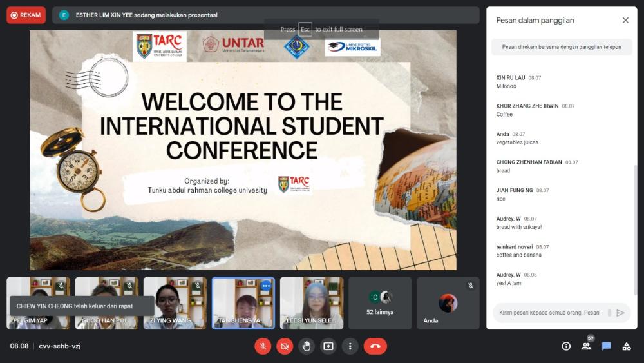Click the present screen icon
This screenshot has height=363, width=644.
coord(328,346)
